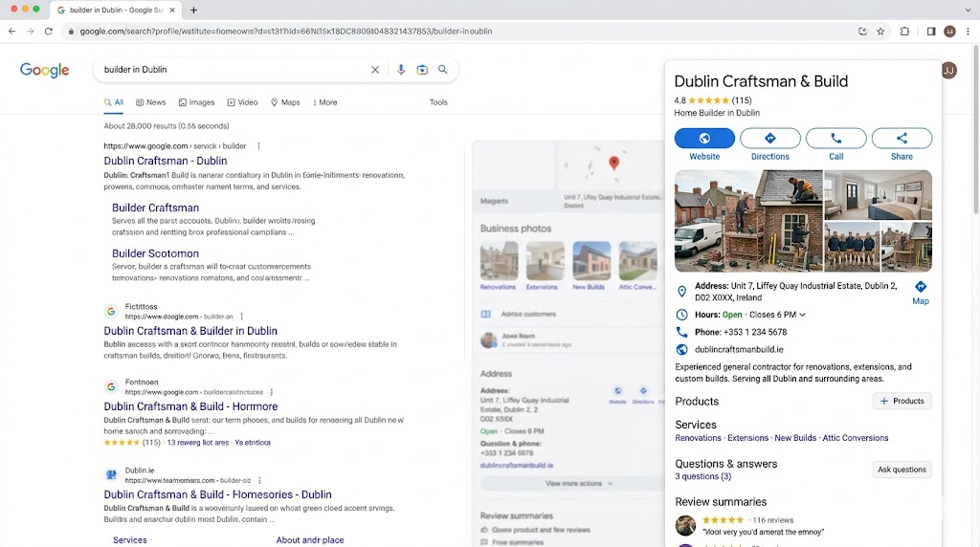This screenshot has height=547, width=980.
Task: Open options dots beside Fictittoss result URL
Action: [242, 317]
